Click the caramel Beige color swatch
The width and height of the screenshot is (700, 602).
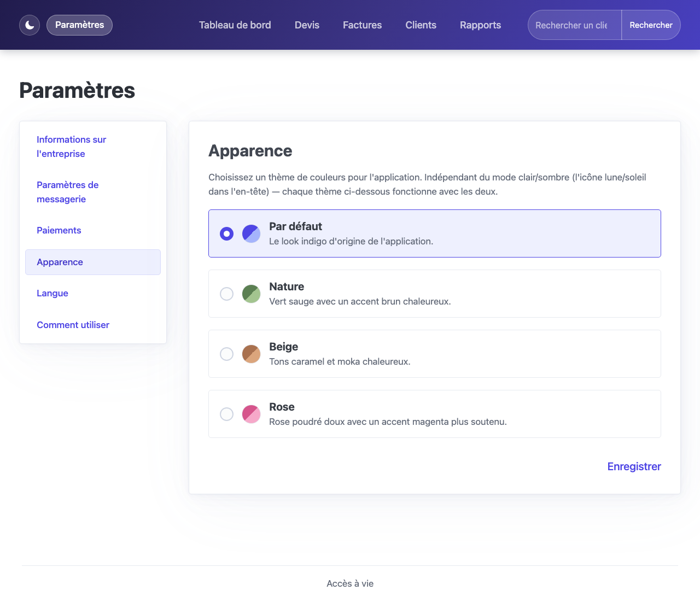click(251, 354)
